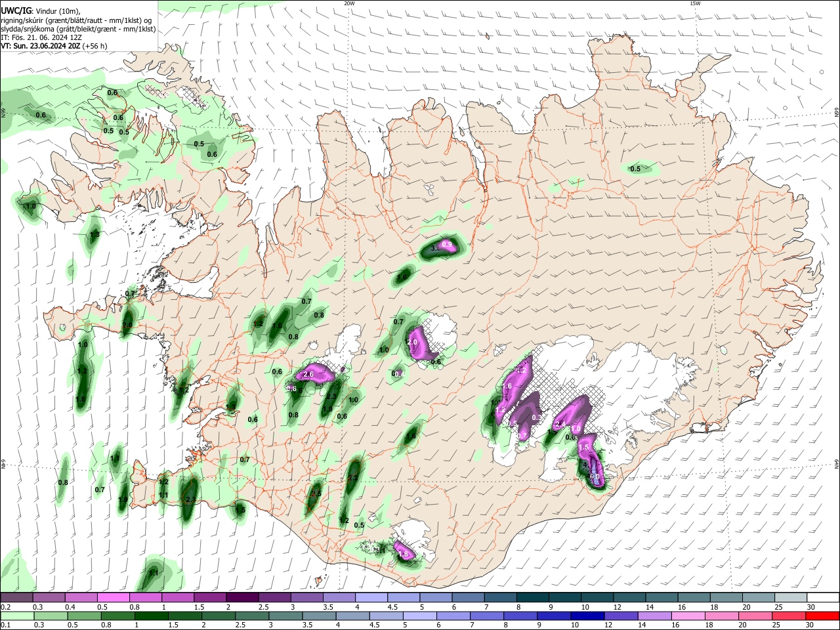Click the pink-shaded '1.5' value in southeast
The image size is (840, 630).
coord(584,447)
